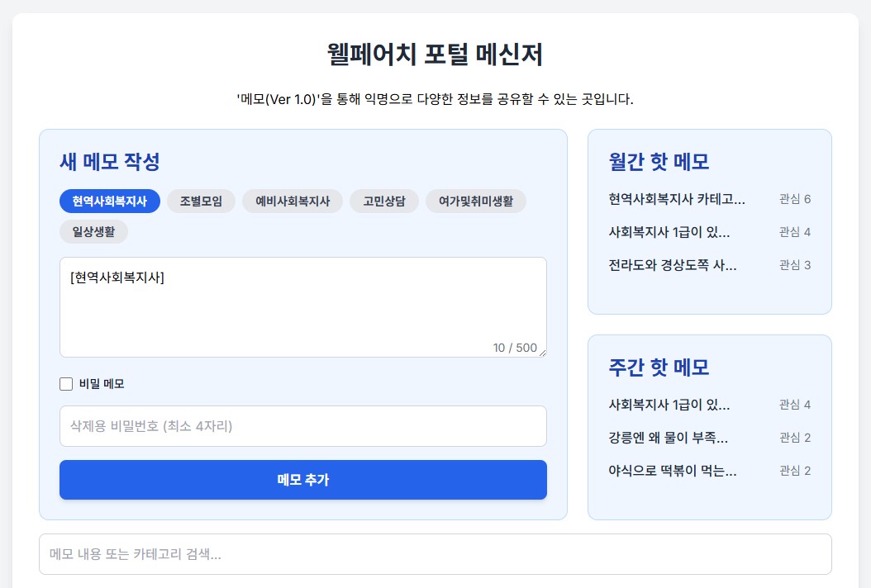Click inside the memo content textarea
Viewport: 871px width, 588px height.
pos(302,306)
